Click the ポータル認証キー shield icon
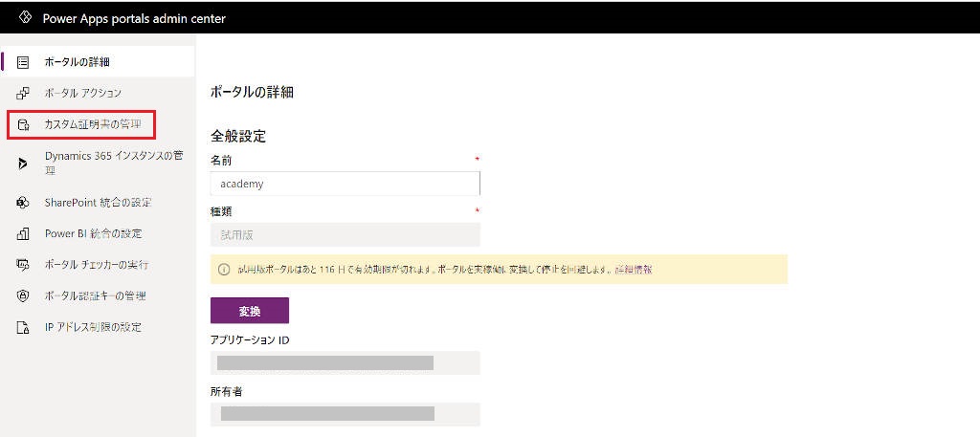This screenshot has height=437, width=980. click(x=23, y=295)
